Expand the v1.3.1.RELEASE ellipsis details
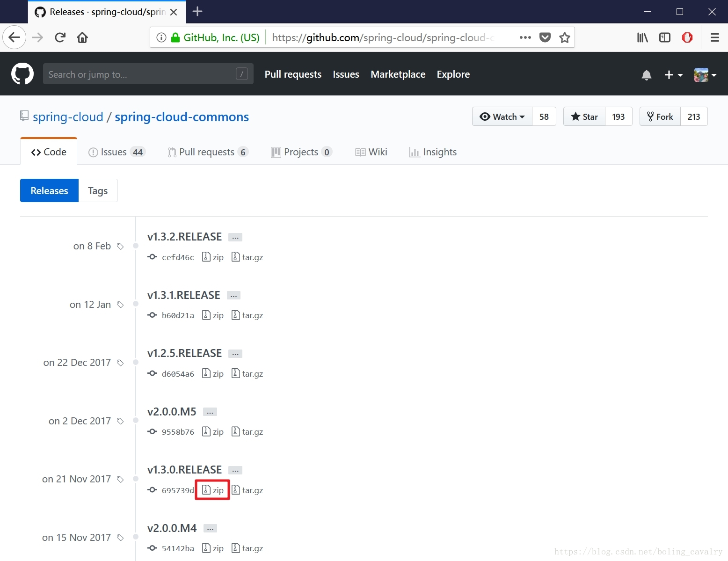Image resolution: width=728 pixels, height=561 pixels. [x=233, y=296]
